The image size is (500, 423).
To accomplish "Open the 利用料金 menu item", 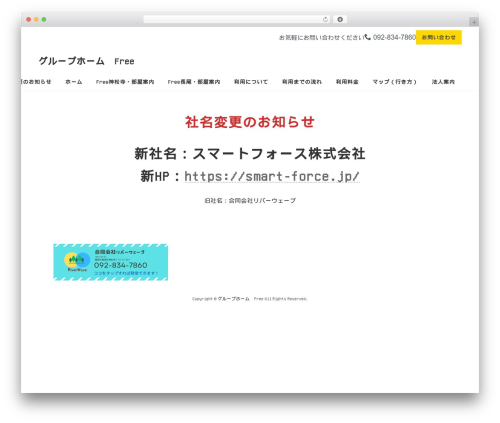I will coord(347,82).
